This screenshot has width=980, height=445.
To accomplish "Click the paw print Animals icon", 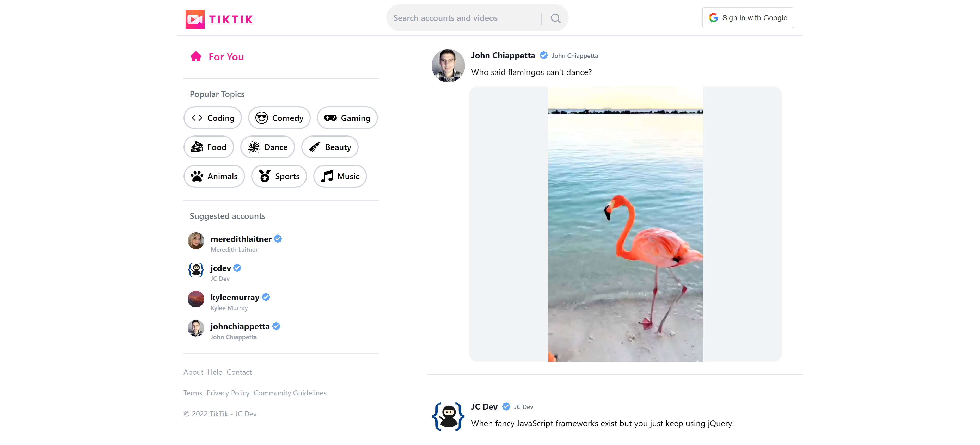I will point(197,176).
